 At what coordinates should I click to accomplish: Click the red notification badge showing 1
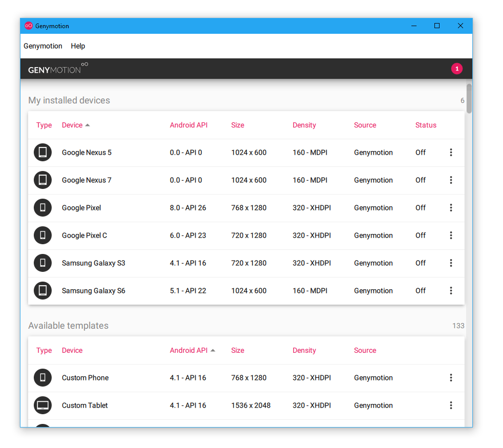tap(457, 69)
